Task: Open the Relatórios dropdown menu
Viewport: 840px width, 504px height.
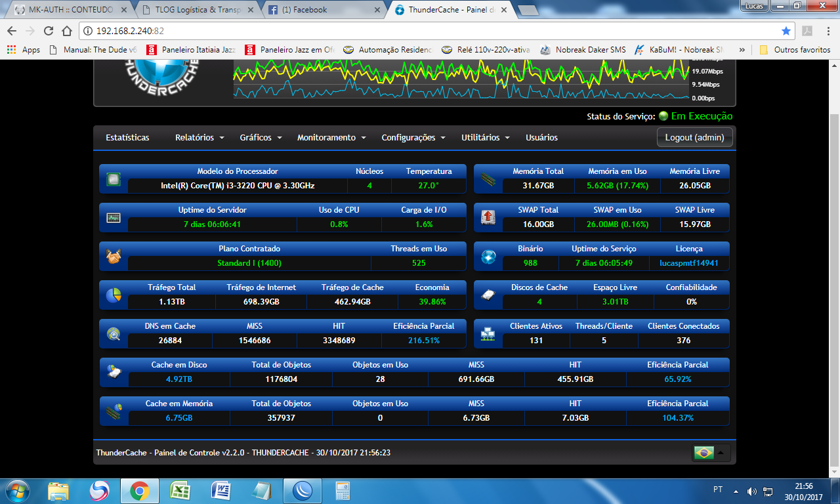Action: click(199, 138)
